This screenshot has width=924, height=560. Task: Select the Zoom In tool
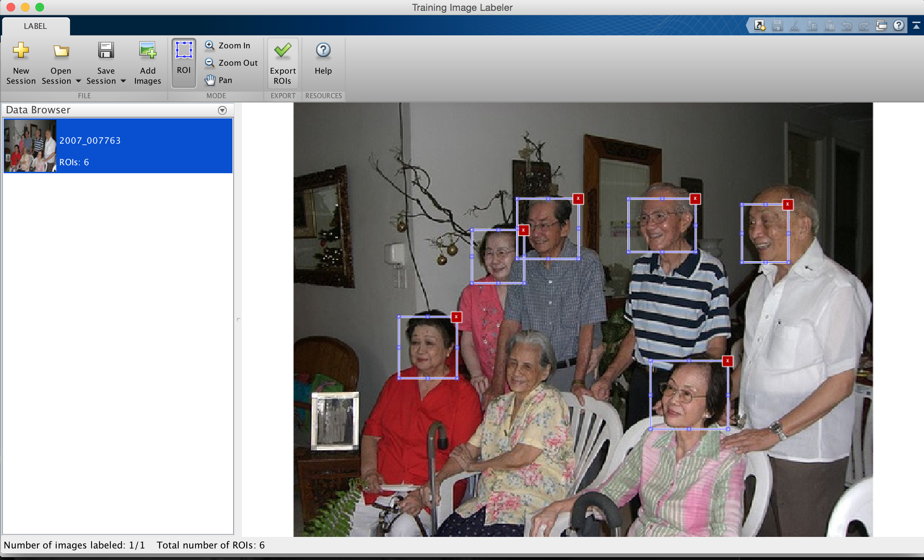click(x=228, y=45)
